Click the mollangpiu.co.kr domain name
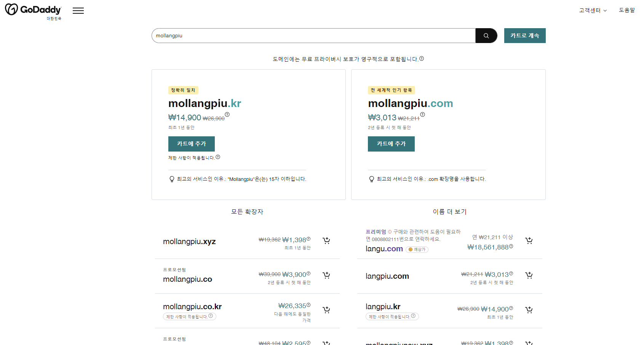This screenshot has width=644, height=345. click(x=192, y=307)
